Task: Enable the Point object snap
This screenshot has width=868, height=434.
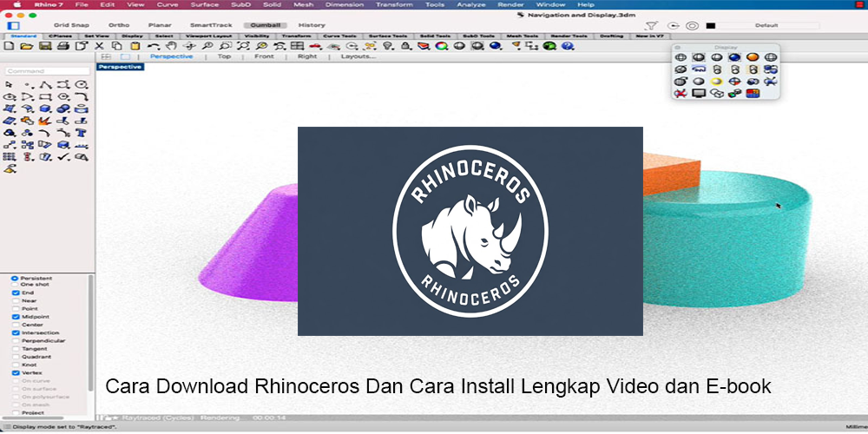Action: 16,308
